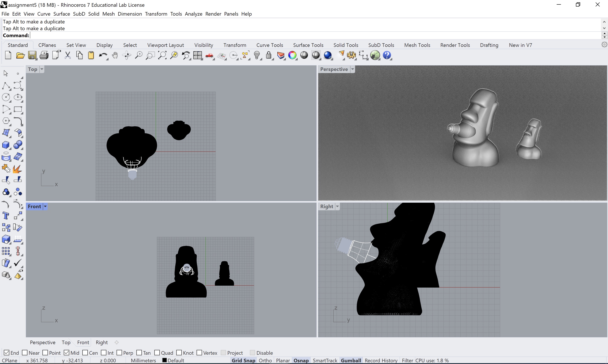Toggle Record History in the status bar
Viewport: 608px width, 364px height.
(381, 360)
